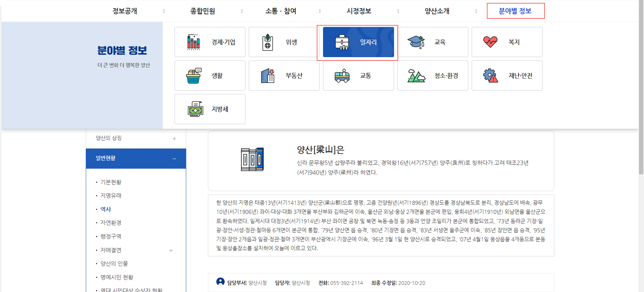Open the 시정정보 top menu item
This screenshot has height=292, width=644.
pos(359,11)
